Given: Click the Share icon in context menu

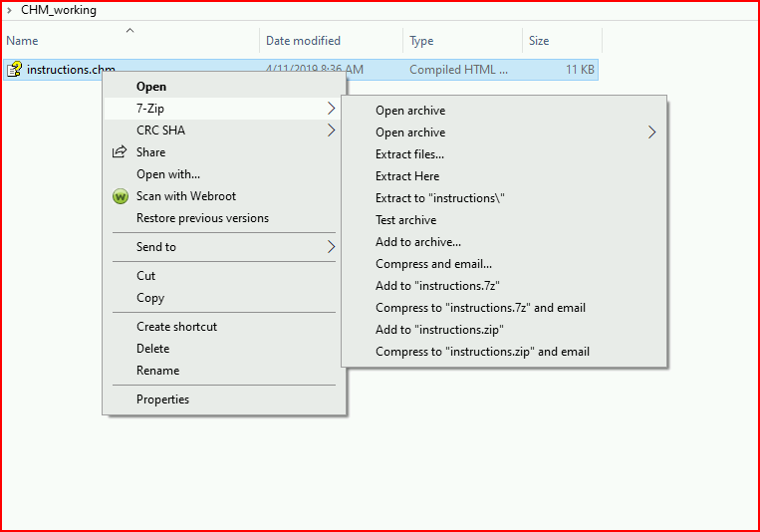Looking at the screenshot, I should tap(120, 151).
